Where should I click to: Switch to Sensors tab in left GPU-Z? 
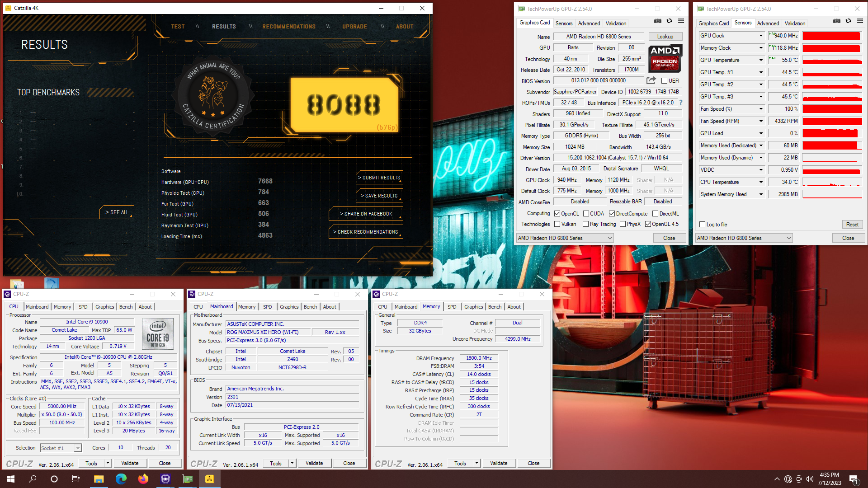click(564, 23)
